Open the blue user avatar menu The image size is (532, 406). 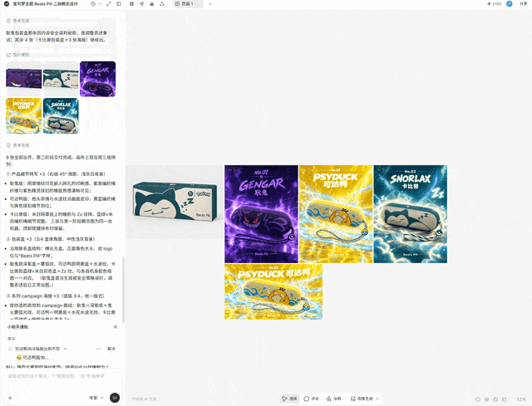510,3
